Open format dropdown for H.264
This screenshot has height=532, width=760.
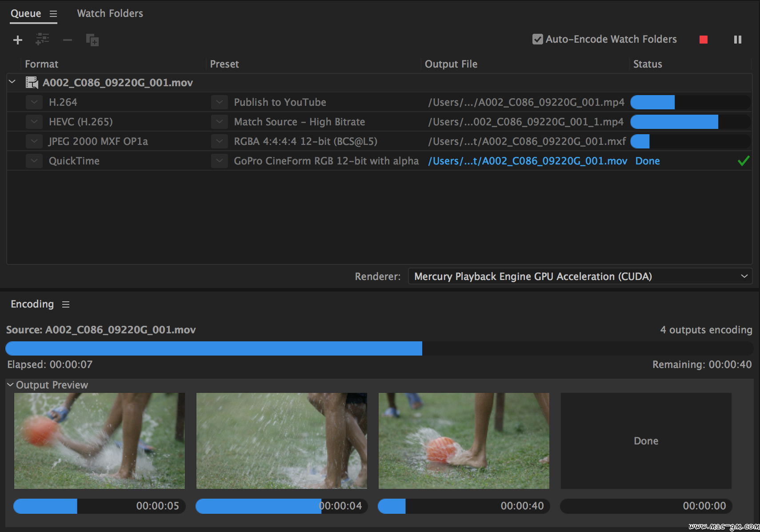click(x=34, y=102)
